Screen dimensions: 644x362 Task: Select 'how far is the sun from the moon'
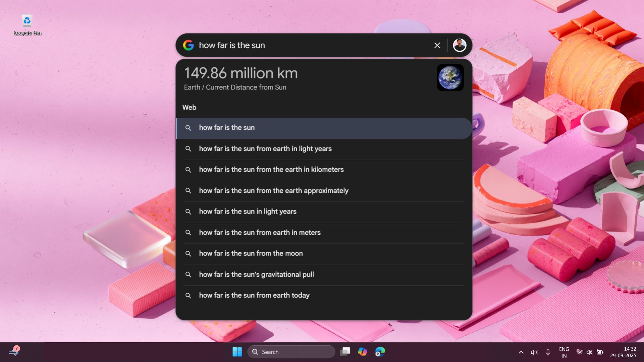[251, 253]
